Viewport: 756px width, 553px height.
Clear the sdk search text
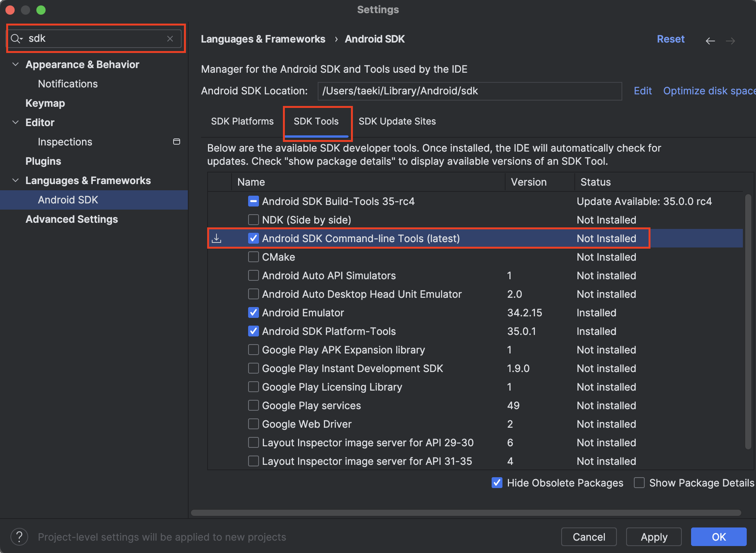170,38
